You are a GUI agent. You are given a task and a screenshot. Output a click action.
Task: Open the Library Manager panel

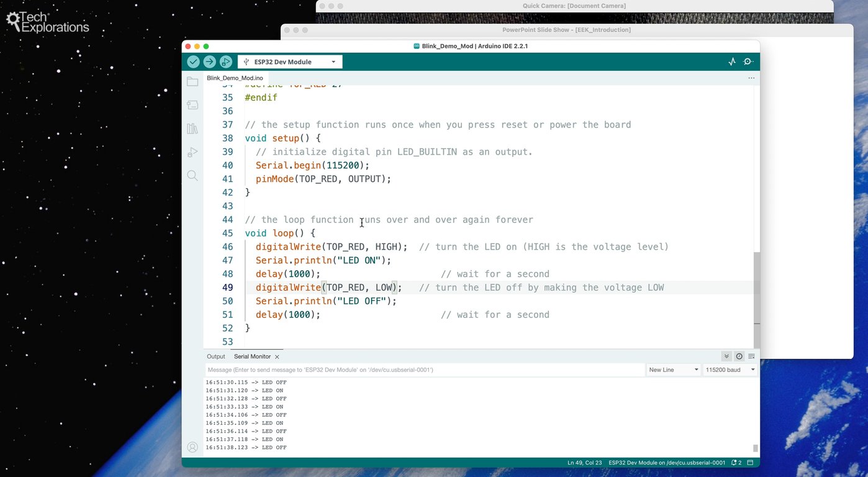click(x=192, y=129)
